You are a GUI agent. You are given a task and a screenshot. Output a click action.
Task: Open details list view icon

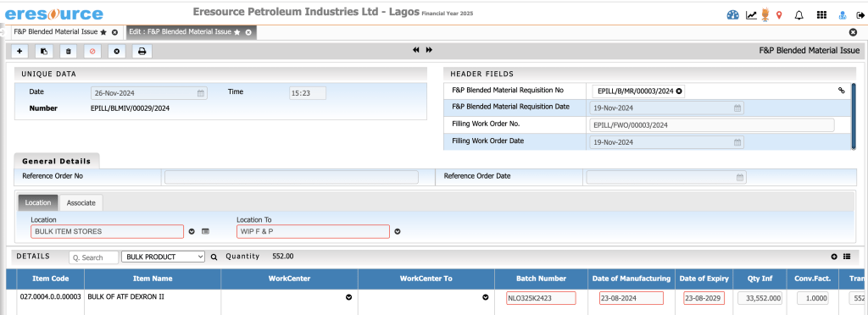(847, 257)
